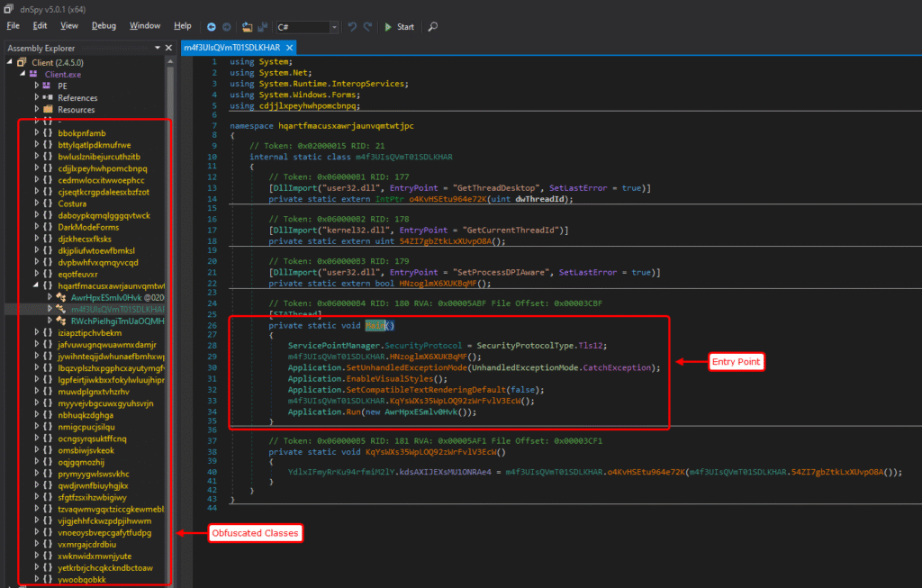
Task: Expand the Costura namespace node
Action: tap(35, 204)
